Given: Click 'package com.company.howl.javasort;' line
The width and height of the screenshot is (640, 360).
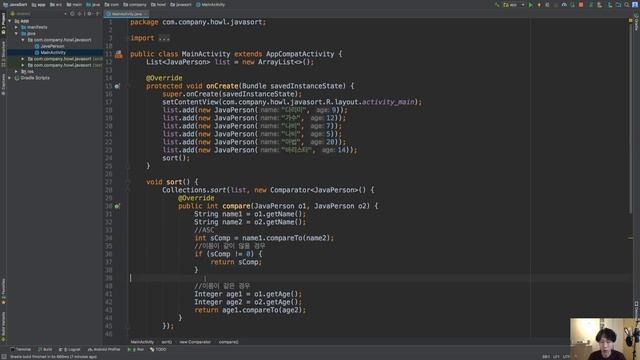Looking at the screenshot, I should tap(198, 22).
